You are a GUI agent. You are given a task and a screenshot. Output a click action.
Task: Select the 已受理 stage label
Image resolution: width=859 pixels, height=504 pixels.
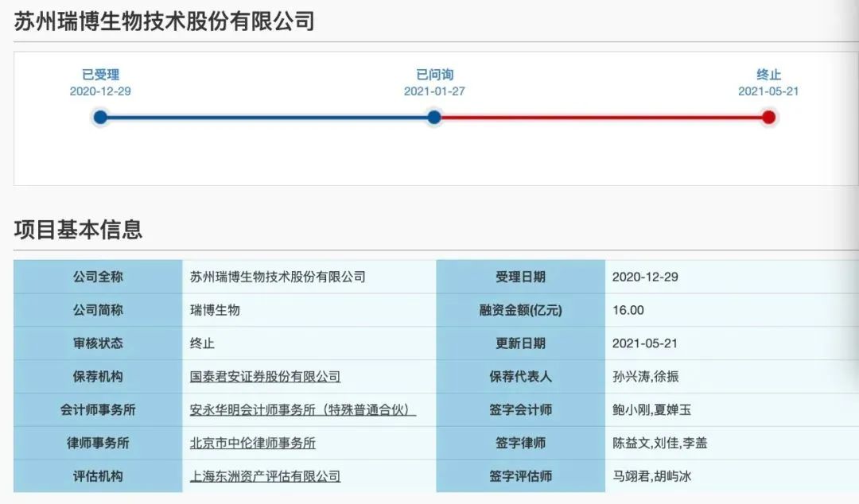(100, 75)
